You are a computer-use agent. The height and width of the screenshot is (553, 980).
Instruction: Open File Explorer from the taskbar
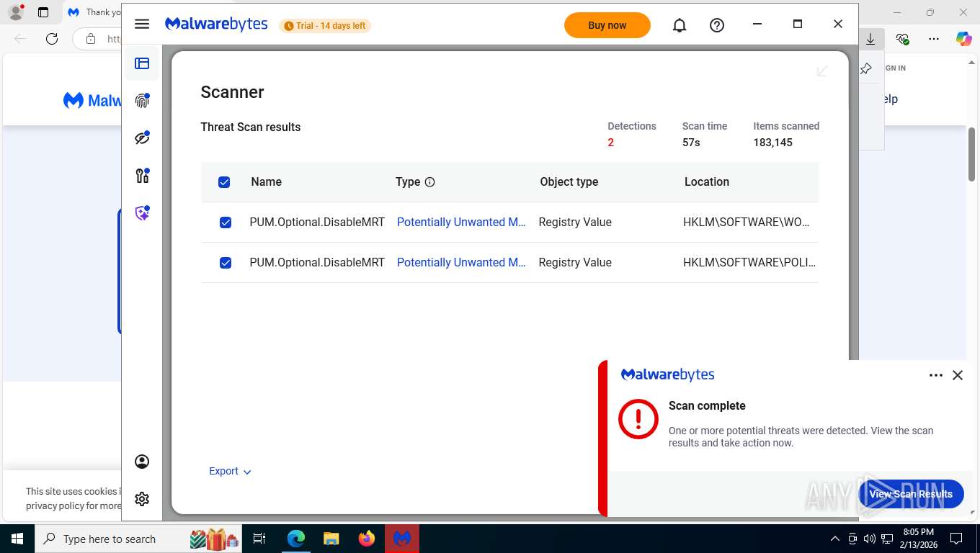point(331,539)
